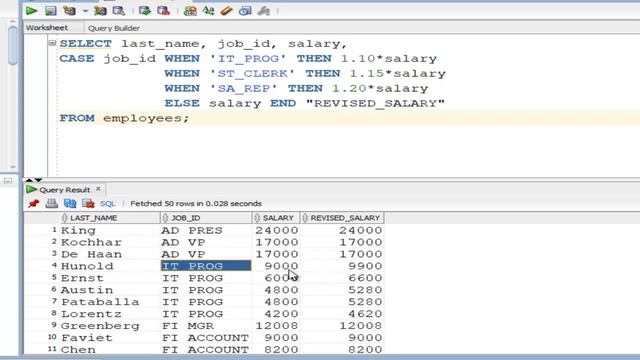Viewport: 640px width, 360px height.
Task: Click 'employees;' in the FROM clause
Action: pos(146,118)
